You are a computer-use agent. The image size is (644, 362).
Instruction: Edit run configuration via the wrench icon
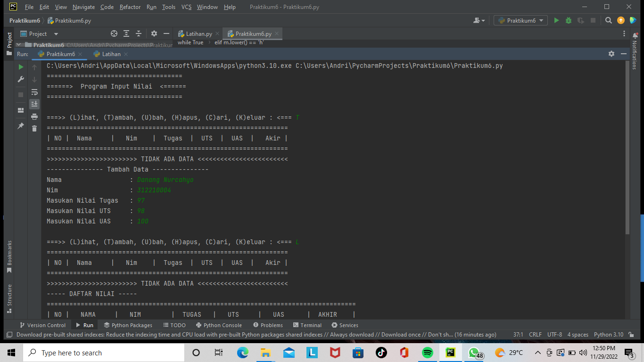pyautogui.click(x=21, y=79)
